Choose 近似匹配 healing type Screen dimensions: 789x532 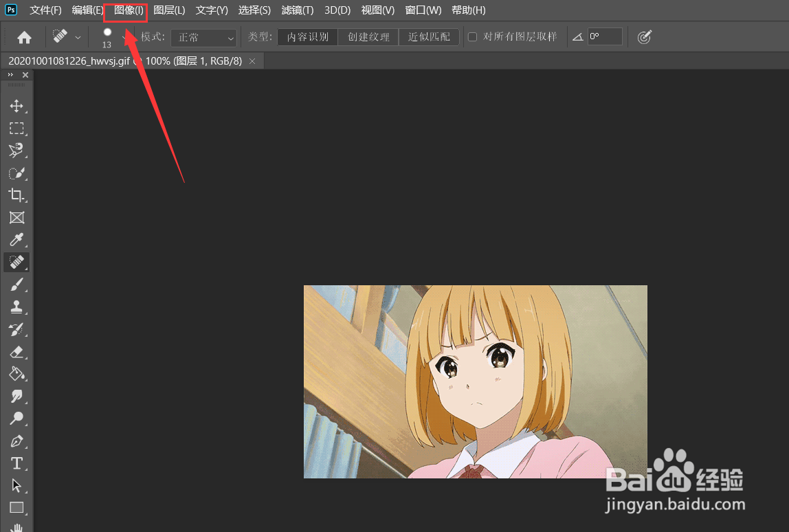429,36
